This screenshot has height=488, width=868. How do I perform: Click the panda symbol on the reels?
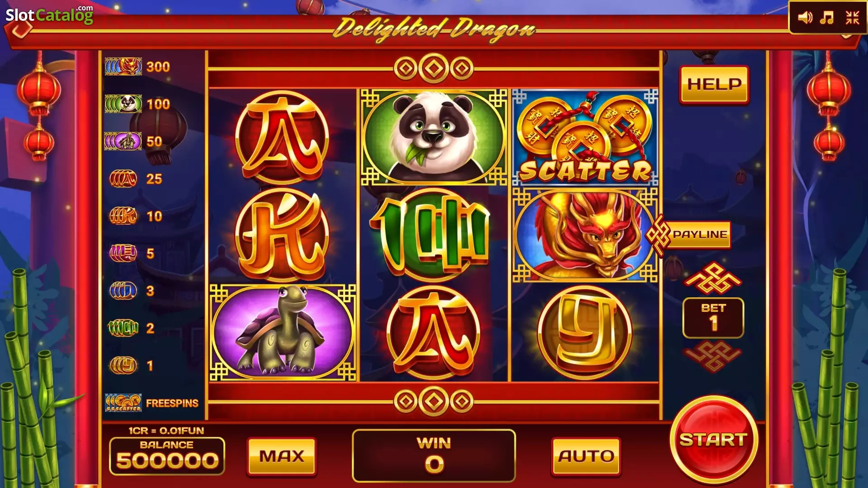(x=434, y=137)
